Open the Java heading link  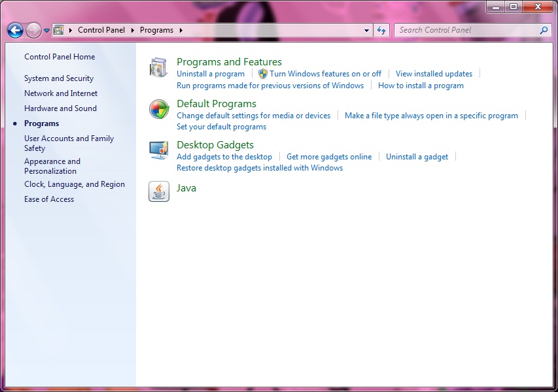pos(186,188)
